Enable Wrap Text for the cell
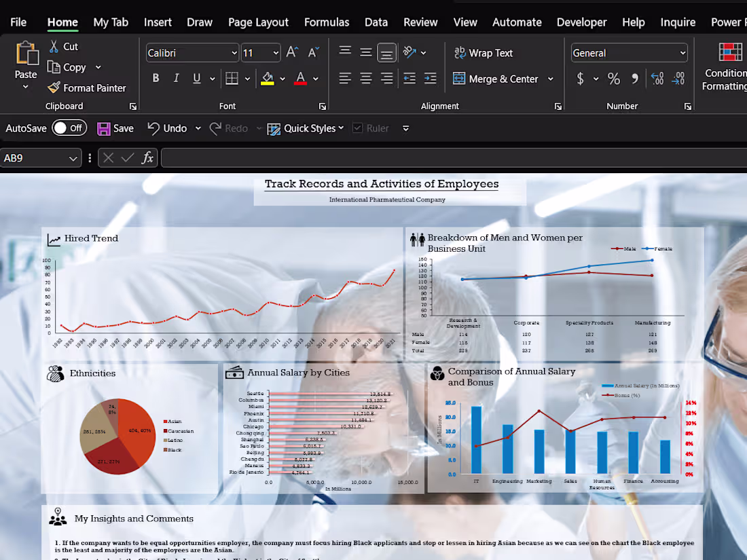The width and height of the screenshot is (747, 560). [483, 52]
